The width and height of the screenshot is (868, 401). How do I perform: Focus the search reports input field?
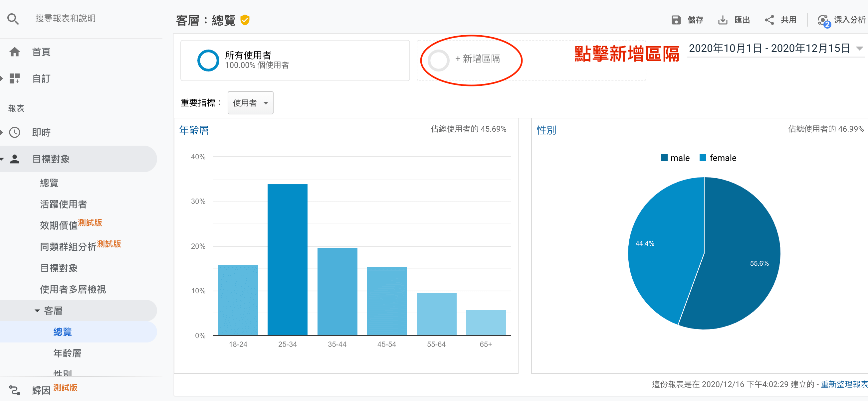(x=65, y=19)
